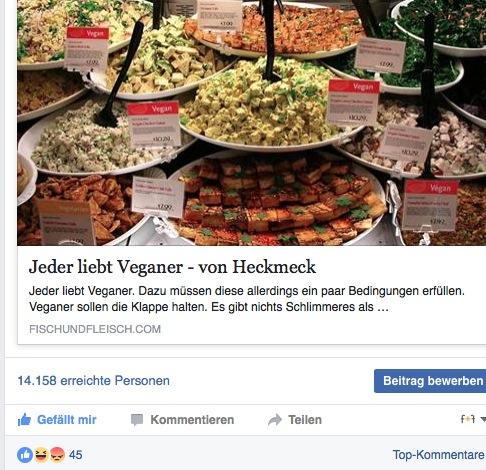Open the post-as profile selector dropdown
The height and width of the screenshot is (470, 486).
click(x=473, y=419)
